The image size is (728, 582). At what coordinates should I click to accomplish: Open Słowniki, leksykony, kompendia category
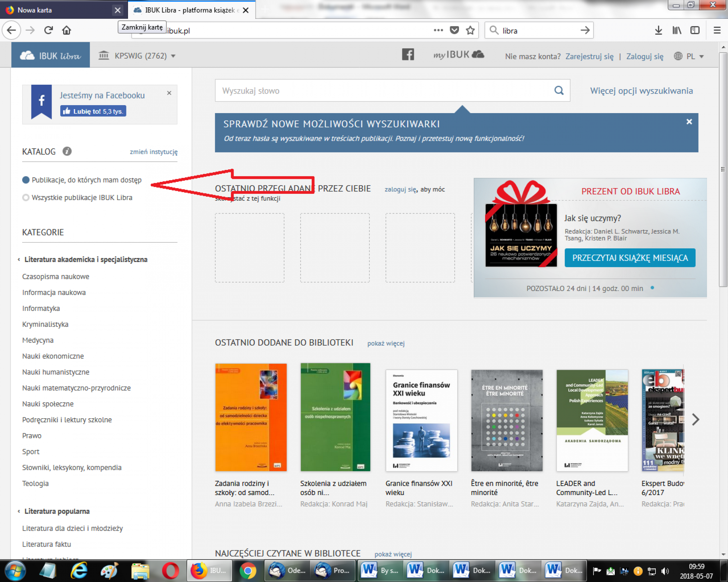(71, 467)
